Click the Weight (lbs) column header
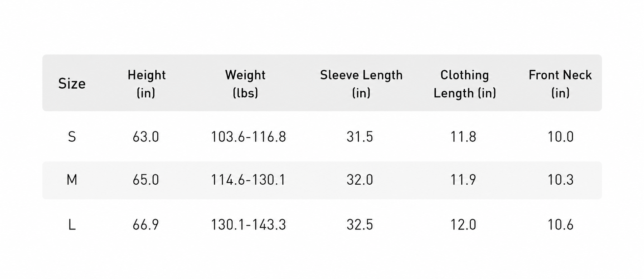The height and width of the screenshot is (279, 644). 245,84
